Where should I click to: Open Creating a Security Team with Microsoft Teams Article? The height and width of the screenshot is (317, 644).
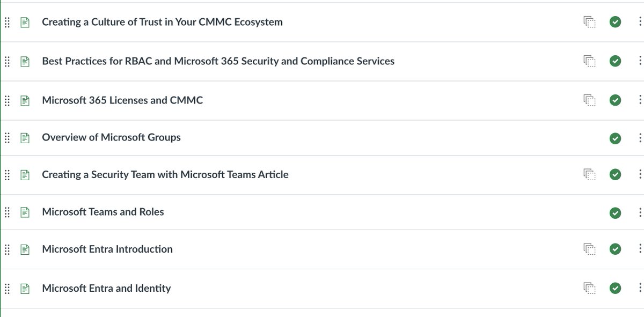coord(165,174)
